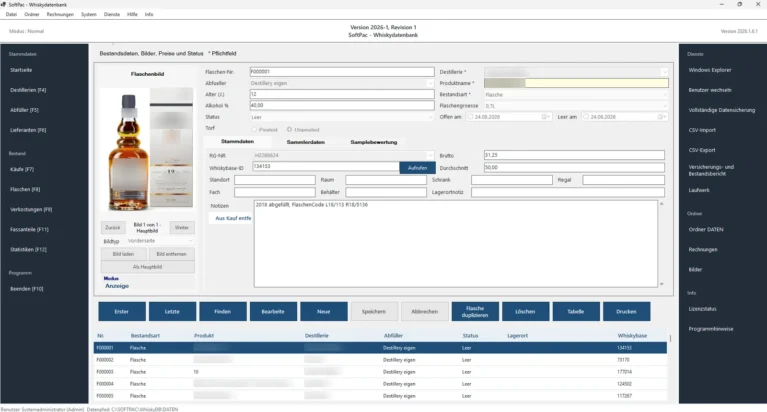The image size is (767, 412).
Task: Expand the Bildtyp Vorderseite dropdown
Action: [x=190, y=241]
